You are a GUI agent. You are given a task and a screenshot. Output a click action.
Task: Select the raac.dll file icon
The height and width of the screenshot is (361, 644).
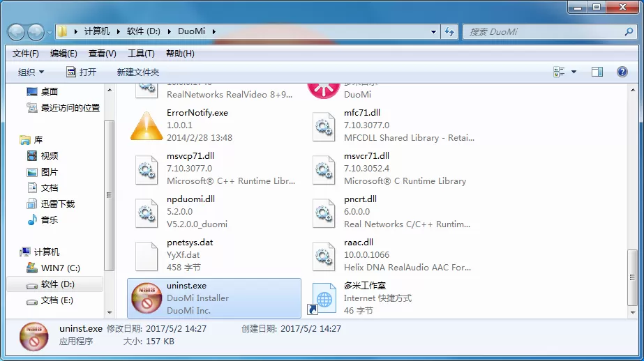click(x=324, y=256)
